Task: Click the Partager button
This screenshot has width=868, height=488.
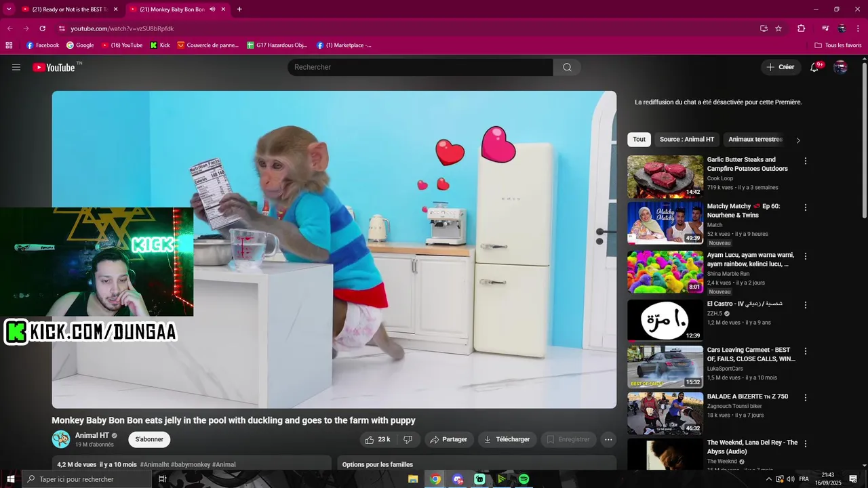Action: (x=450, y=439)
